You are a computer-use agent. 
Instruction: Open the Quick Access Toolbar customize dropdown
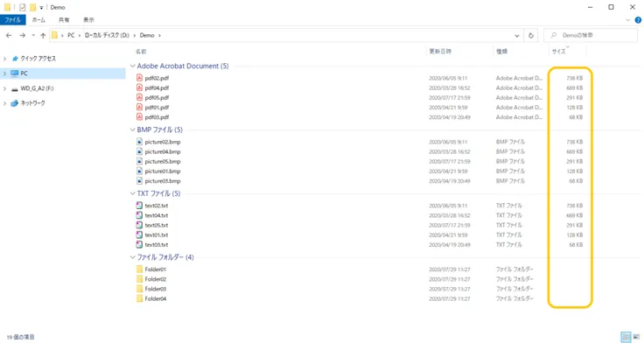[x=41, y=7]
